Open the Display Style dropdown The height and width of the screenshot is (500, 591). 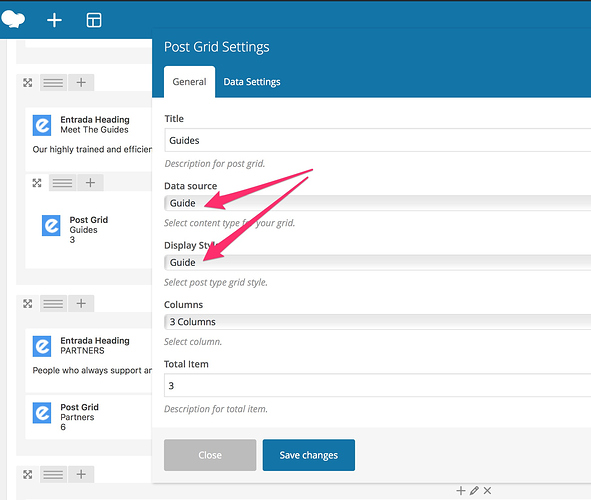click(377, 263)
